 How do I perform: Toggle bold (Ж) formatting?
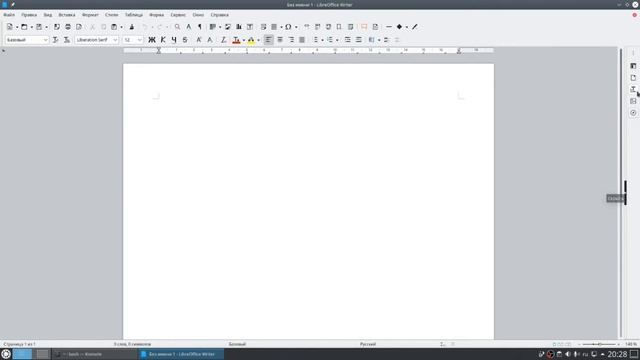pos(152,40)
